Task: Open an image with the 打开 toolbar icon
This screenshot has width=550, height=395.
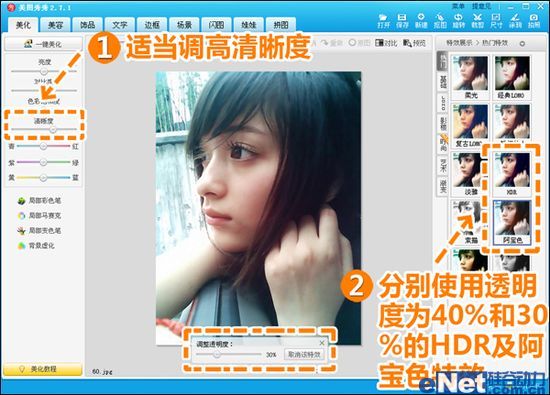Action: [383, 21]
